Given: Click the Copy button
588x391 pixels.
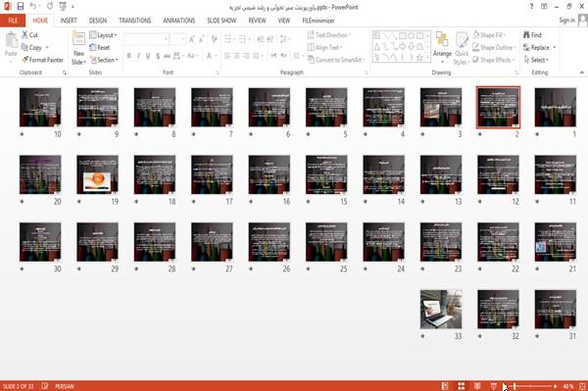Looking at the screenshot, I should pos(32,47).
